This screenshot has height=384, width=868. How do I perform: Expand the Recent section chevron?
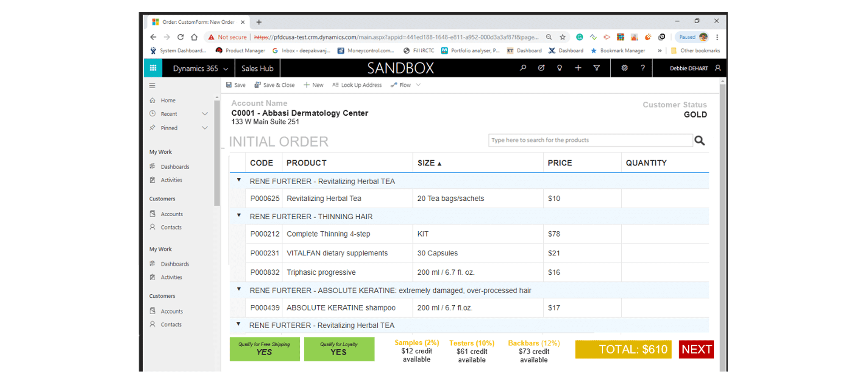point(205,114)
